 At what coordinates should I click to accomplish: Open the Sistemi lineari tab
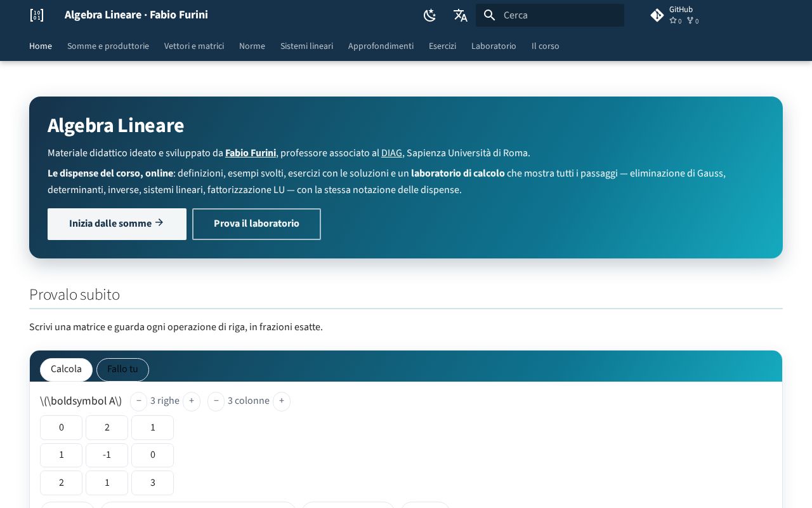pos(306,46)
